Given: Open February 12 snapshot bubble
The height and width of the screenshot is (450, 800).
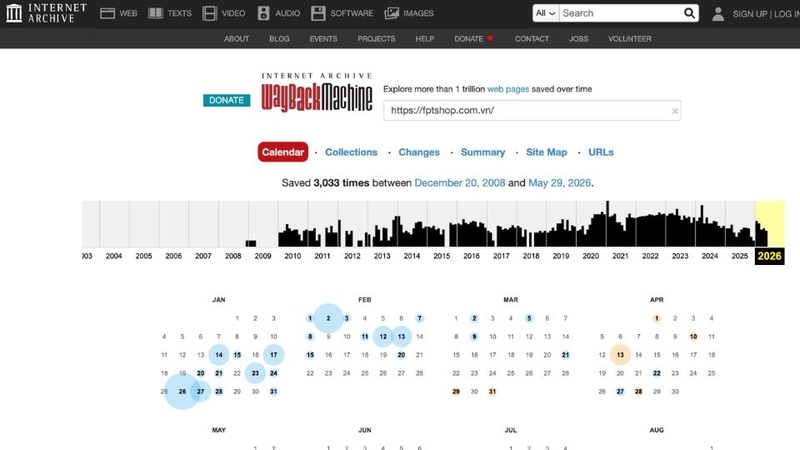Looking at the screenshot, I should tap(383, 336).
